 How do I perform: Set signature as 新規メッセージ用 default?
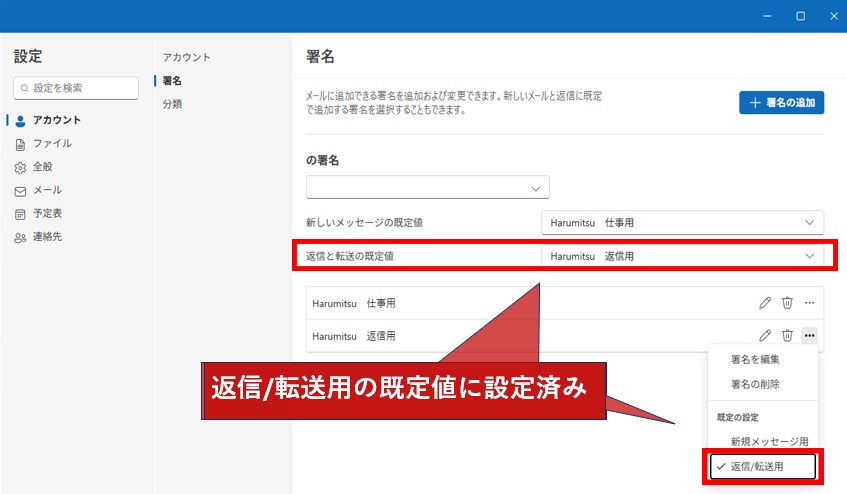coord(768,441)
